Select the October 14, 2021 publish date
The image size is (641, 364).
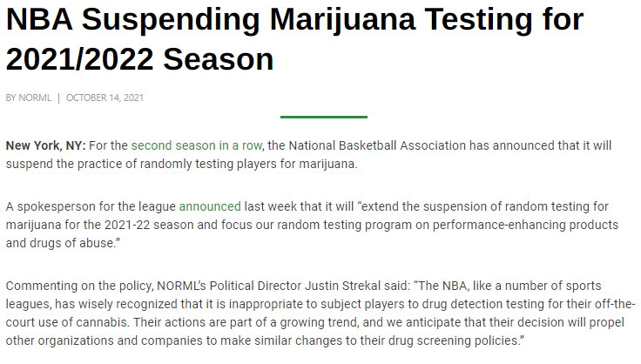105,98
